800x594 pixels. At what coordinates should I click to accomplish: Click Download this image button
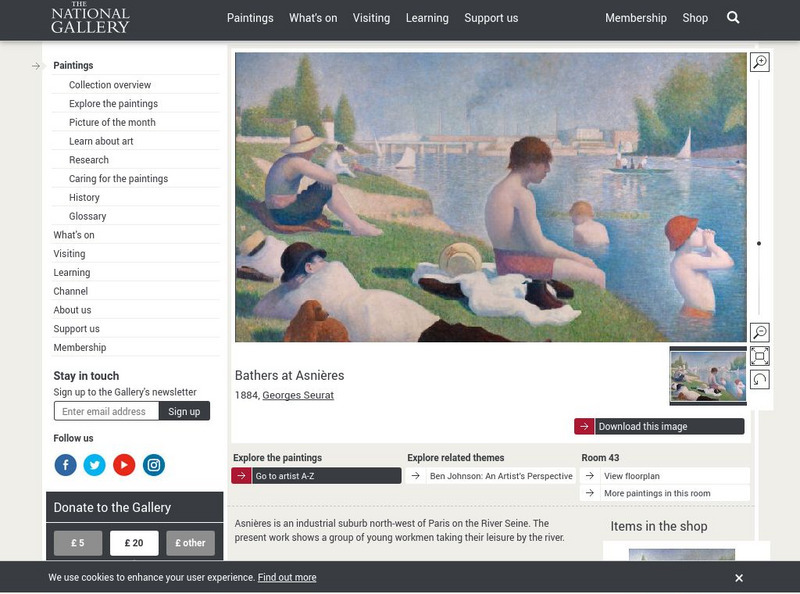(x=659, y=426)
